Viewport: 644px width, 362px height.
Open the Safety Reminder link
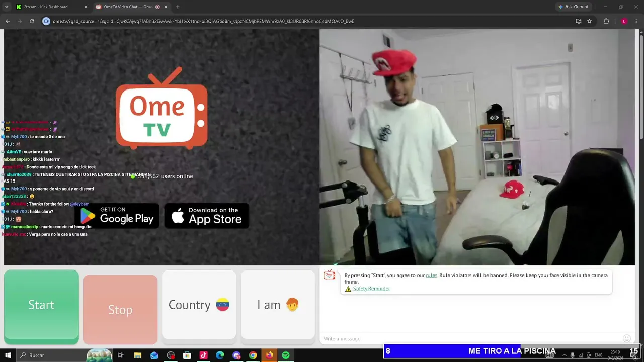pyautogui.click(x=371, y=289)
